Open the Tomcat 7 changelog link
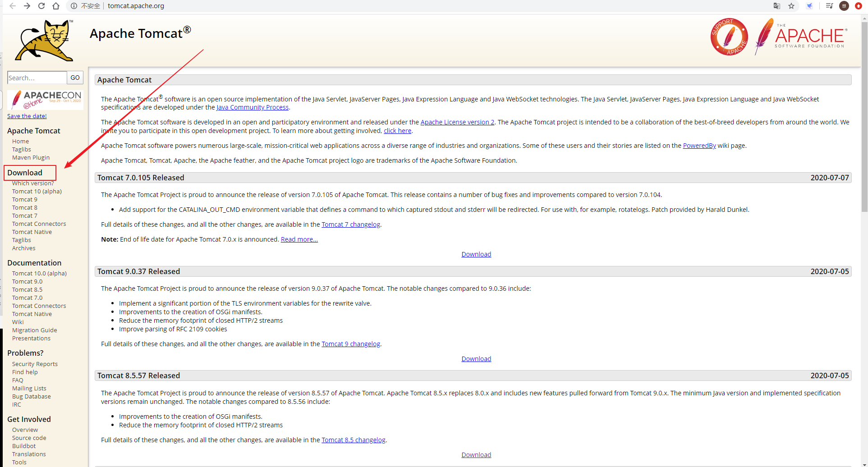Image resolution: width=868 pixels, height=467 pixels. (x=351, y=224)
